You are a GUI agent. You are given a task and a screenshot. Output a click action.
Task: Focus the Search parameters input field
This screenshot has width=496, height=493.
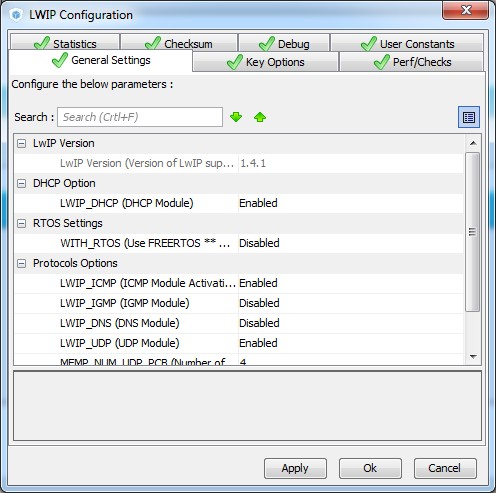point(140,117)
